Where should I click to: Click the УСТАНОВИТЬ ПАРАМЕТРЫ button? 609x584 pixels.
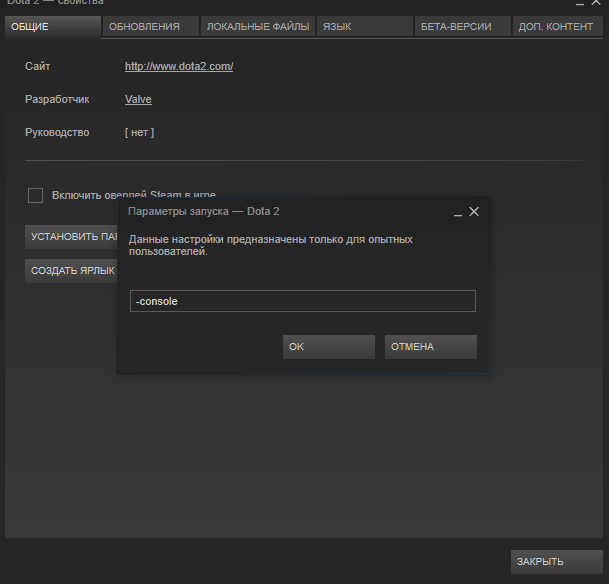[71, 236]
